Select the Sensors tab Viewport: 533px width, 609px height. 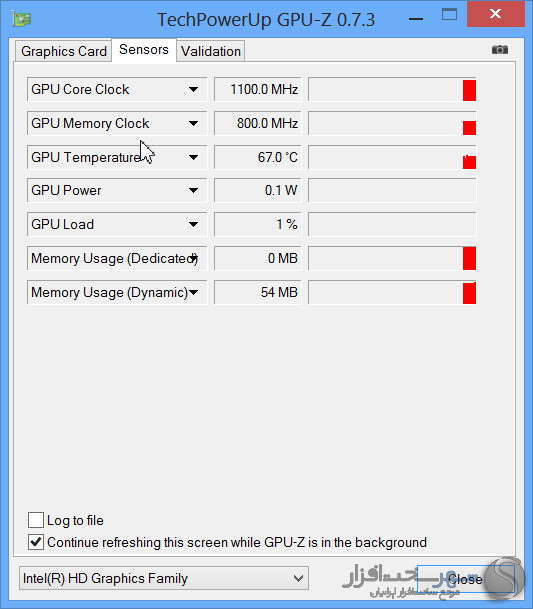(x=144, y=50)
